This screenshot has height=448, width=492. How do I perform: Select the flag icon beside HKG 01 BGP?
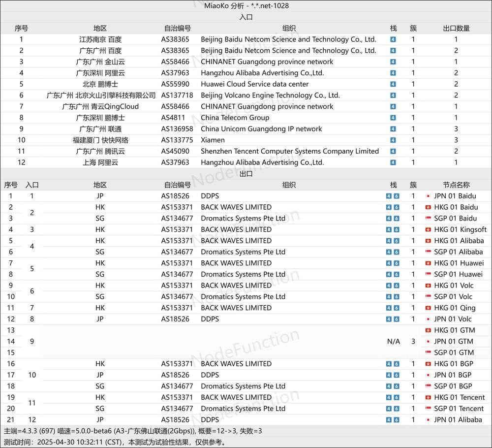click(x=428, y=364)
